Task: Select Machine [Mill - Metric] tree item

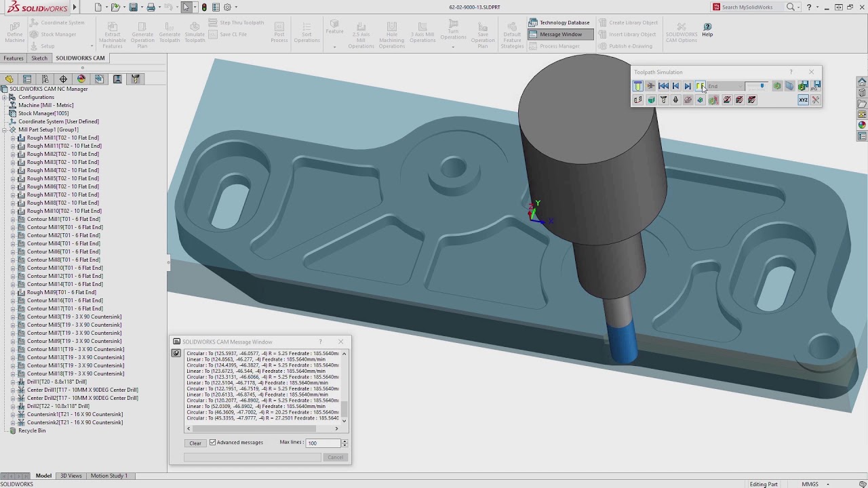Action: coord(45,105)
